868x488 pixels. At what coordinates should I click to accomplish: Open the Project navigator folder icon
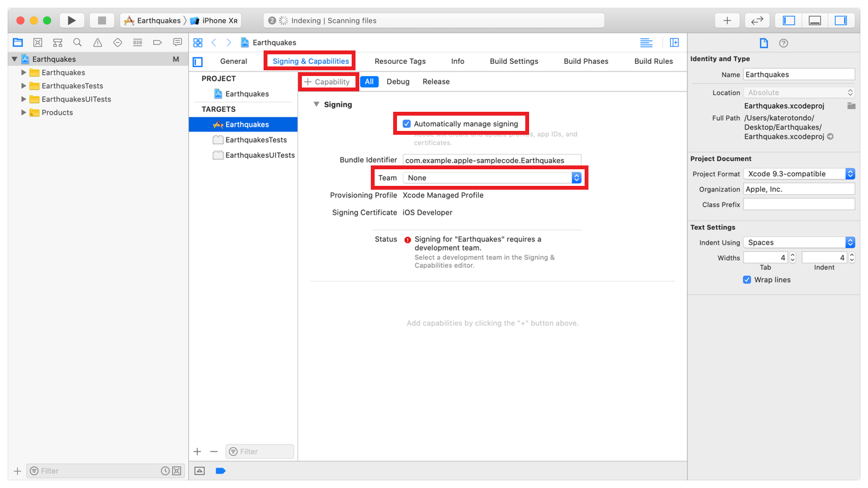tap(18, 43)
